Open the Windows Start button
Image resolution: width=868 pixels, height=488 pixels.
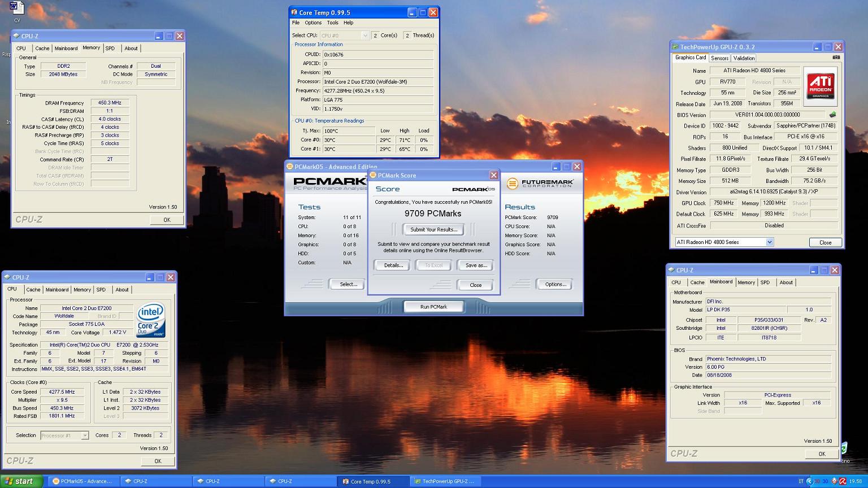pos(22,481)
